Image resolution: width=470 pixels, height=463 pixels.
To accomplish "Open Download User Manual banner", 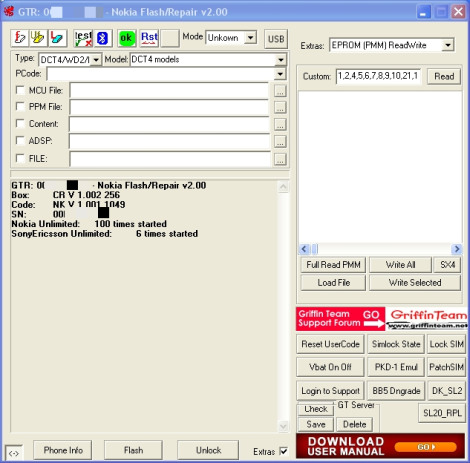I will (x=380, y=446).
